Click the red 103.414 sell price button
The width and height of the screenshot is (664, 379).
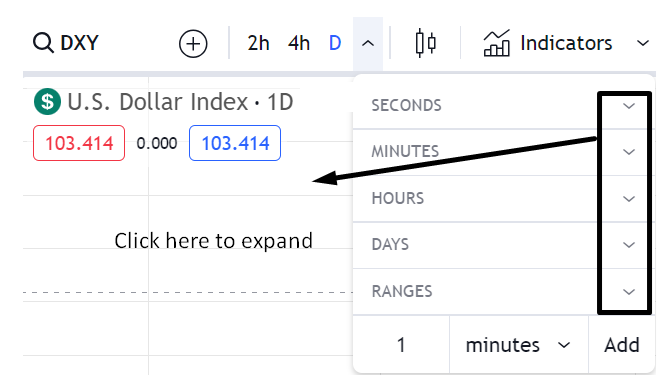[79, 143]
